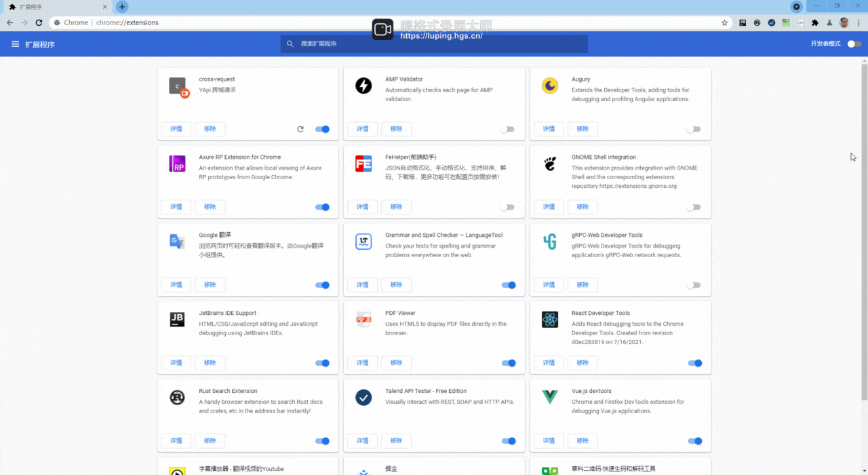Click the Rust Search Extension card icon
This screenshot has height=475, width=868.
coord(177,398)
